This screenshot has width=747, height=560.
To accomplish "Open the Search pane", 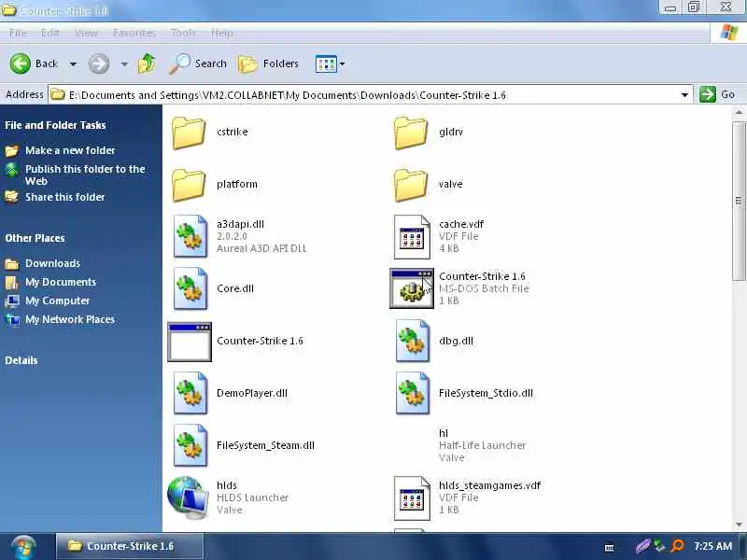I will click(198, 63).
